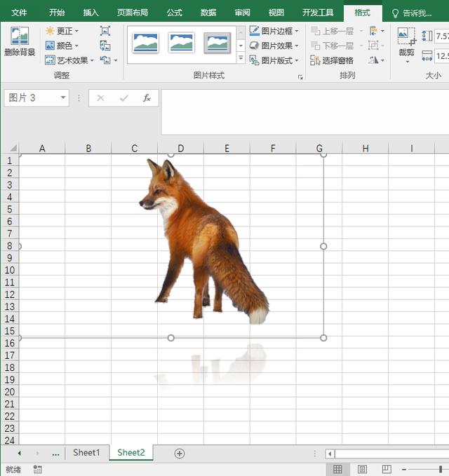The width and height of the screenshot is (449, 476).
Task: Open the 图片样式 dialog launcher
Action: (x=300, y=77)
